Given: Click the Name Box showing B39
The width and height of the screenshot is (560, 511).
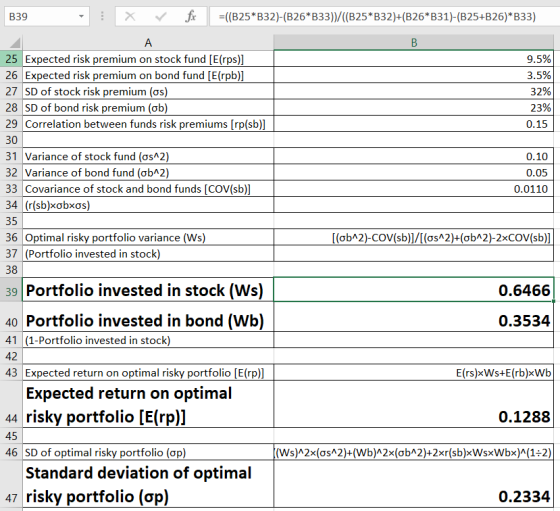Looking at the screenshot, I should click(47, 16).
